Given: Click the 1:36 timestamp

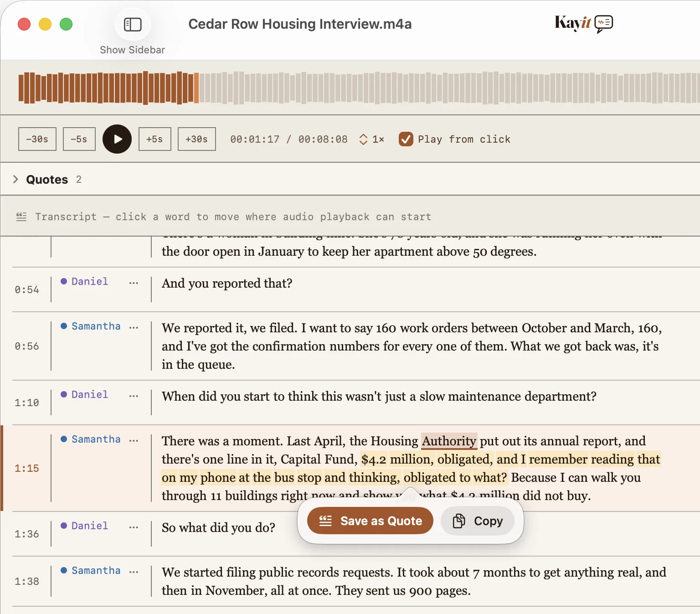Looking at the screenshot, I should (x=27, y=534).
